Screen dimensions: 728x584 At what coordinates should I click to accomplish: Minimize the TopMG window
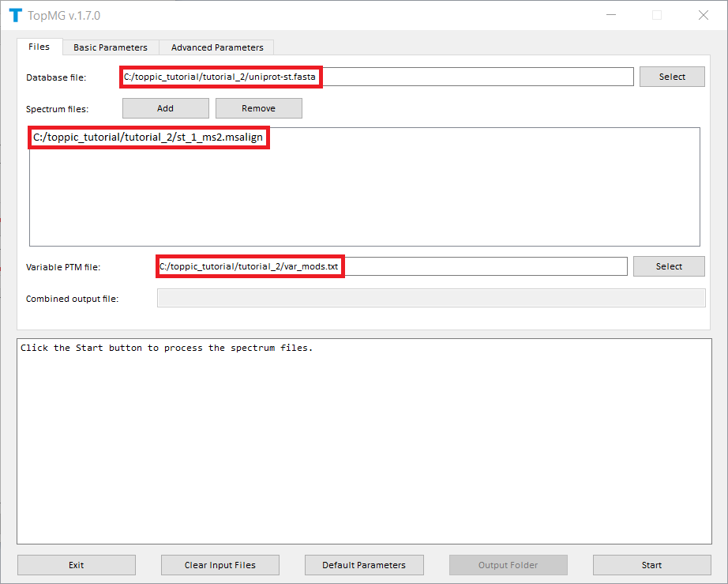pos(611,15)
